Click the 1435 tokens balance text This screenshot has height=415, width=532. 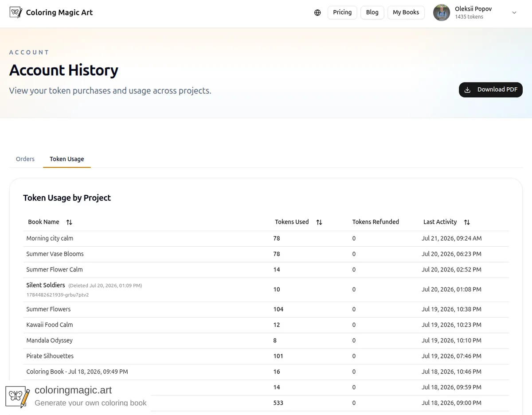469,17
